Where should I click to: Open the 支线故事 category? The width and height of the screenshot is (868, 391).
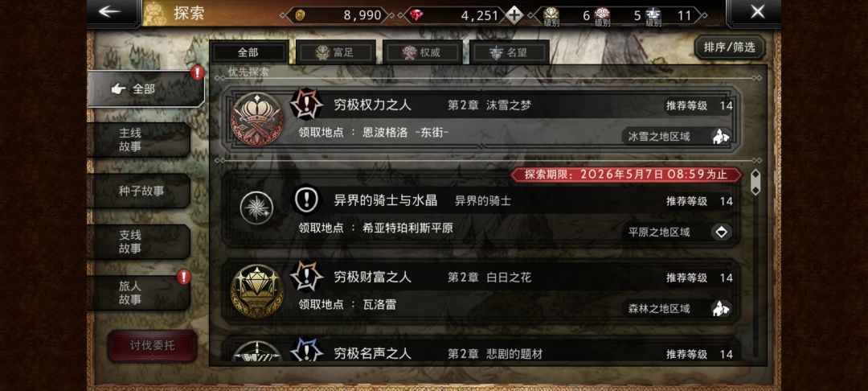pos(138,242)
